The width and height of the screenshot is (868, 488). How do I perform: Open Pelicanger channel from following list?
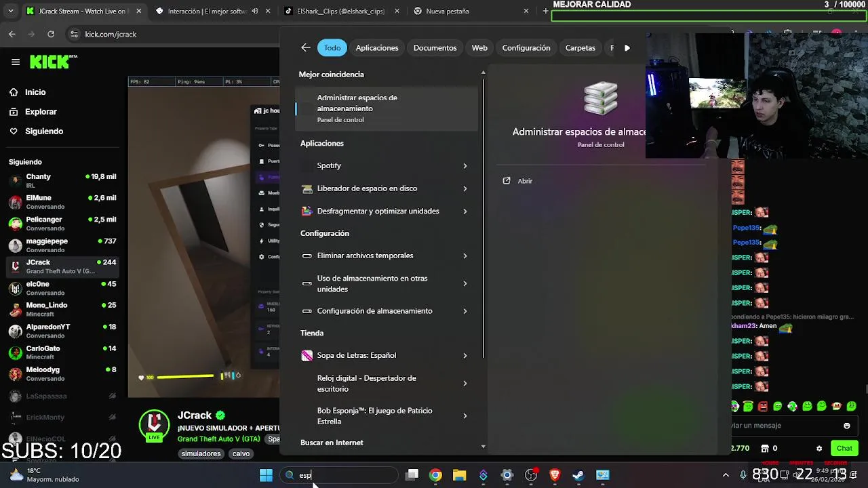point(62,224)
